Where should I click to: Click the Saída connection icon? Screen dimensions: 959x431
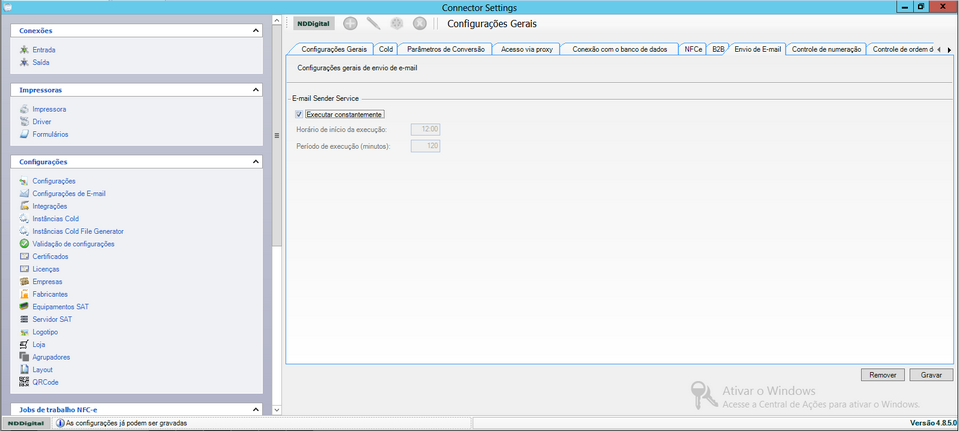pos(24,62)
